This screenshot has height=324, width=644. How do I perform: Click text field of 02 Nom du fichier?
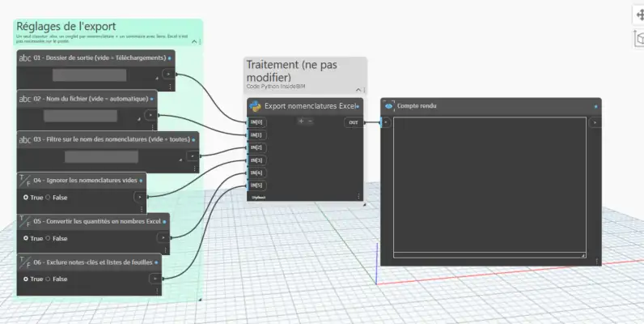pyautogui.click(x=81, y=116)
